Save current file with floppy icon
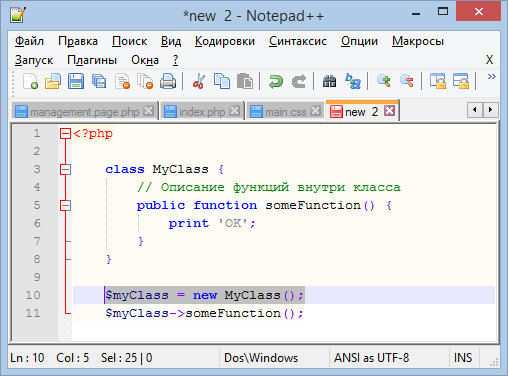Viewport: 508px width, 376px height. pos(76,81)
